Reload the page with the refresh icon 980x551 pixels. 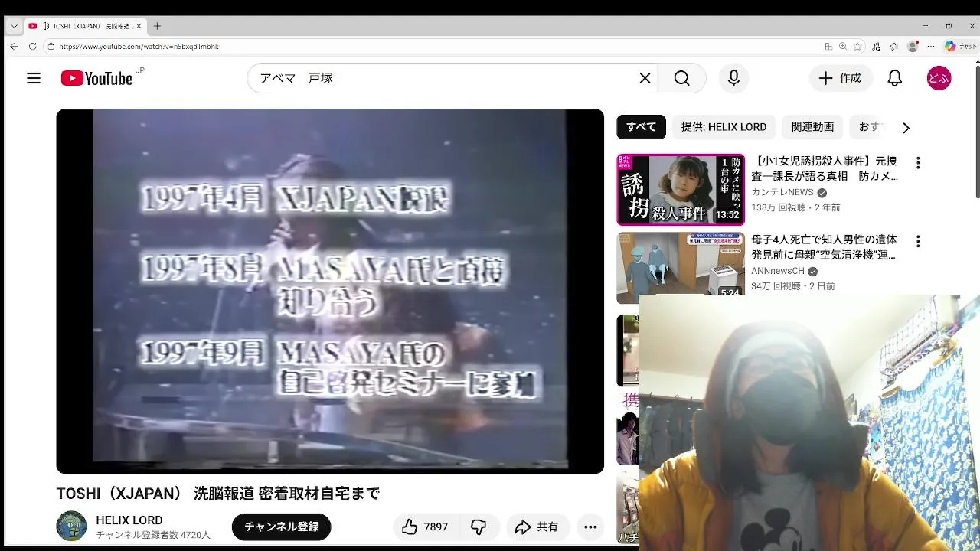click(x=32, y=47)
